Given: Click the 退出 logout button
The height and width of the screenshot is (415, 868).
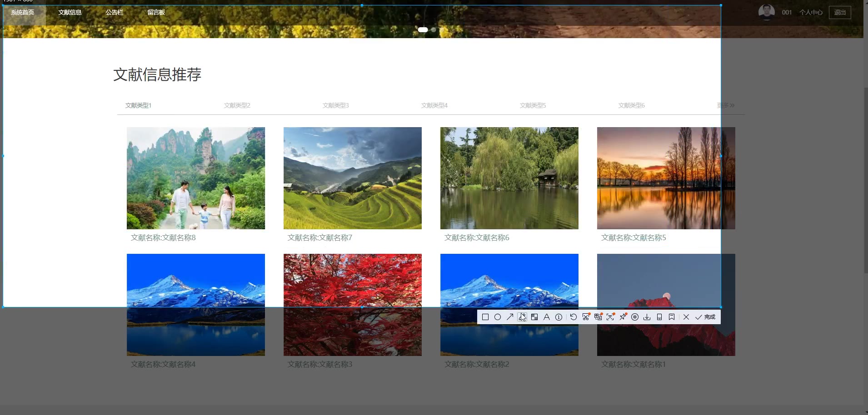Looking at the screenshot, I should coord(840,12).
